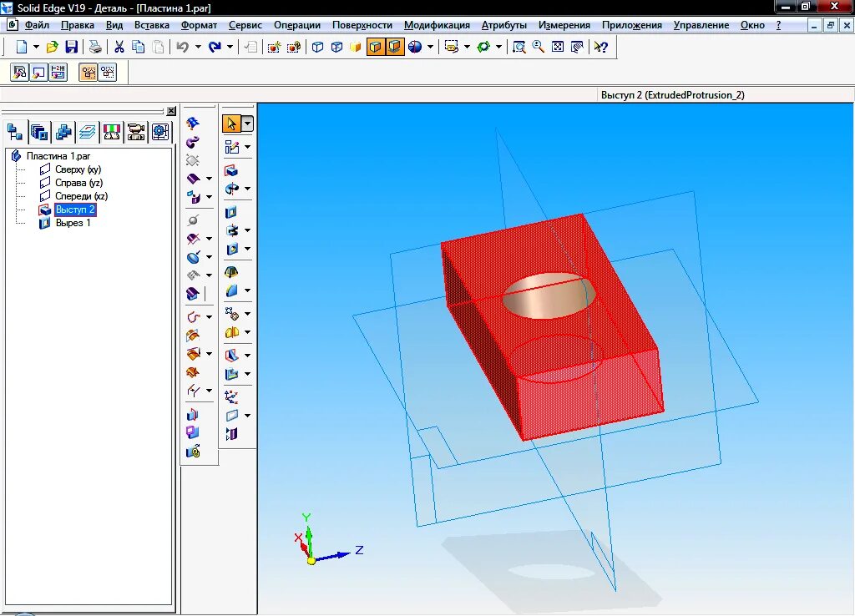Choose the plain yellow shaded cube style

(356, 47)
